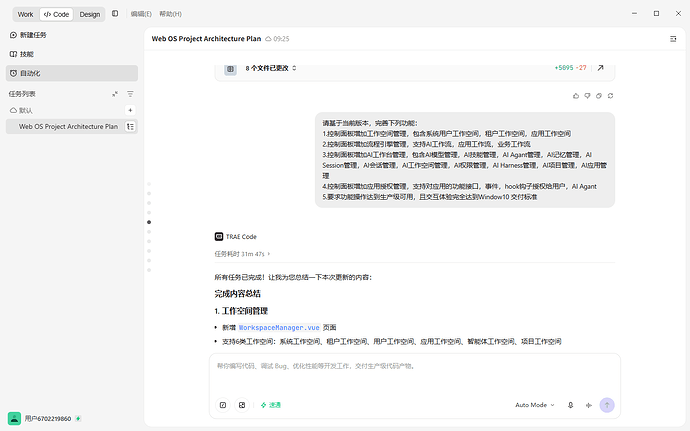
Task: Open changed files with the arrow icon
Action: coord(600,68)
